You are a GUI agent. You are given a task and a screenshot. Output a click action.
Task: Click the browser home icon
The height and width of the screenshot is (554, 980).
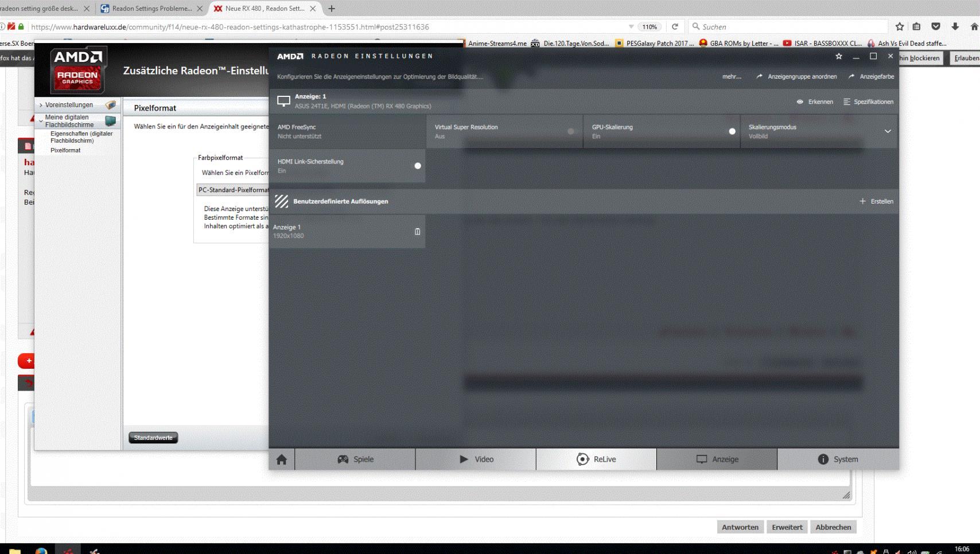[974, 26]
